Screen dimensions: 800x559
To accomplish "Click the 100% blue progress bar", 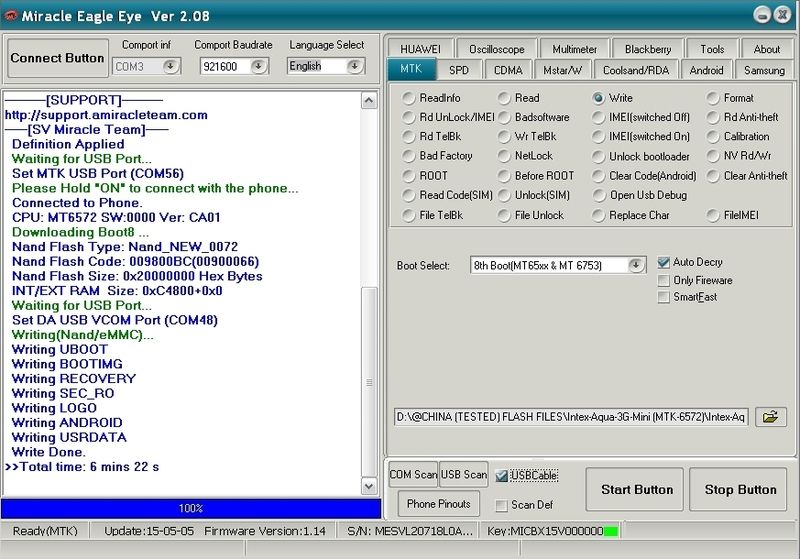I will (191, 509).
